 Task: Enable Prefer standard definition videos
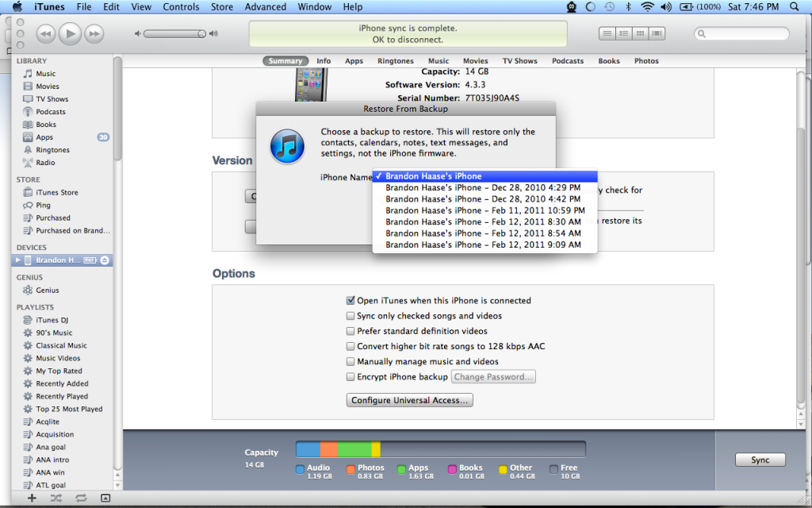[x=350, y=331]
